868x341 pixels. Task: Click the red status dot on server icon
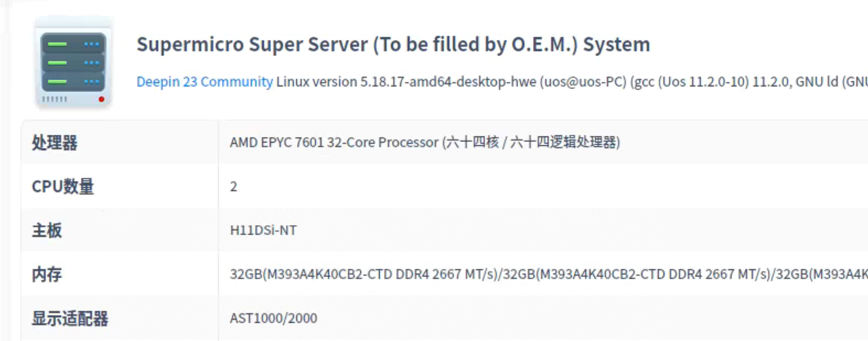pyautogui.click(x=101, y=99)
